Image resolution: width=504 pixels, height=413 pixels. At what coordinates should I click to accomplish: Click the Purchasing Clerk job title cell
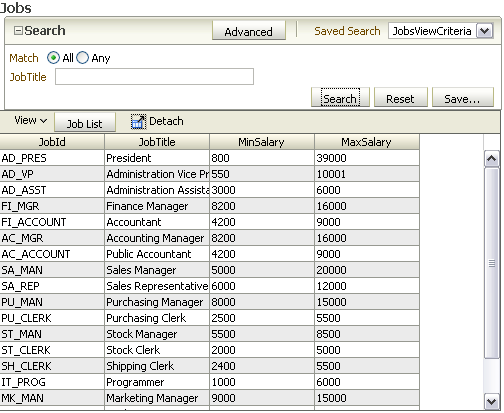click(x=157, y=318)
